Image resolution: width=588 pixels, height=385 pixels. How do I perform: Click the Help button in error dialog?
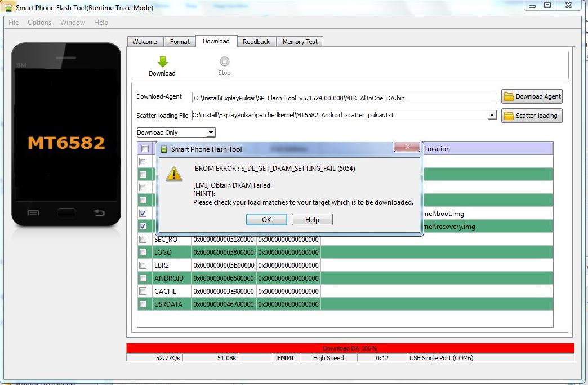312,220
